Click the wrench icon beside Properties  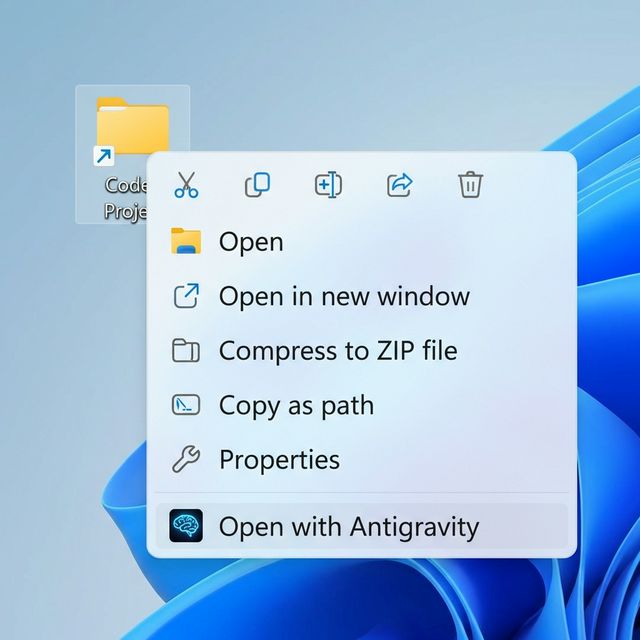(187, 460)
